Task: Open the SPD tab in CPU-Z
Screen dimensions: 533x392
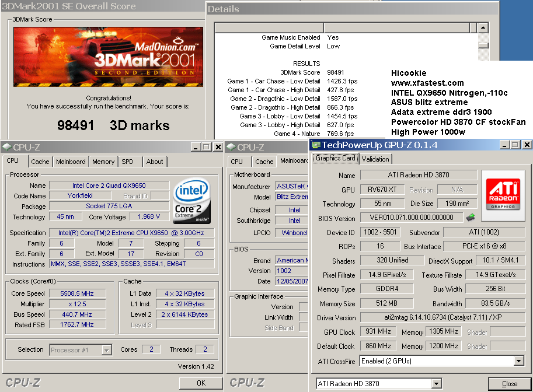Action: click(x=128, y=162)
